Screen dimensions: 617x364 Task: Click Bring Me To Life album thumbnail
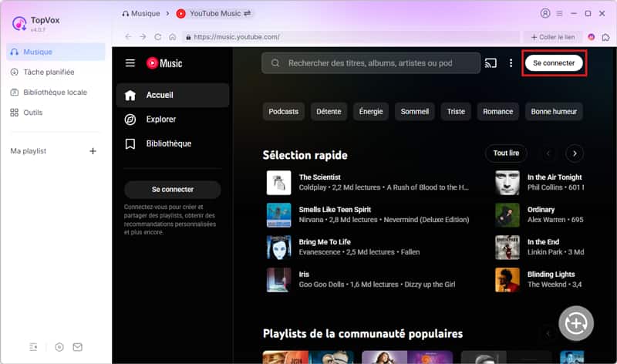tap(278, 247)
